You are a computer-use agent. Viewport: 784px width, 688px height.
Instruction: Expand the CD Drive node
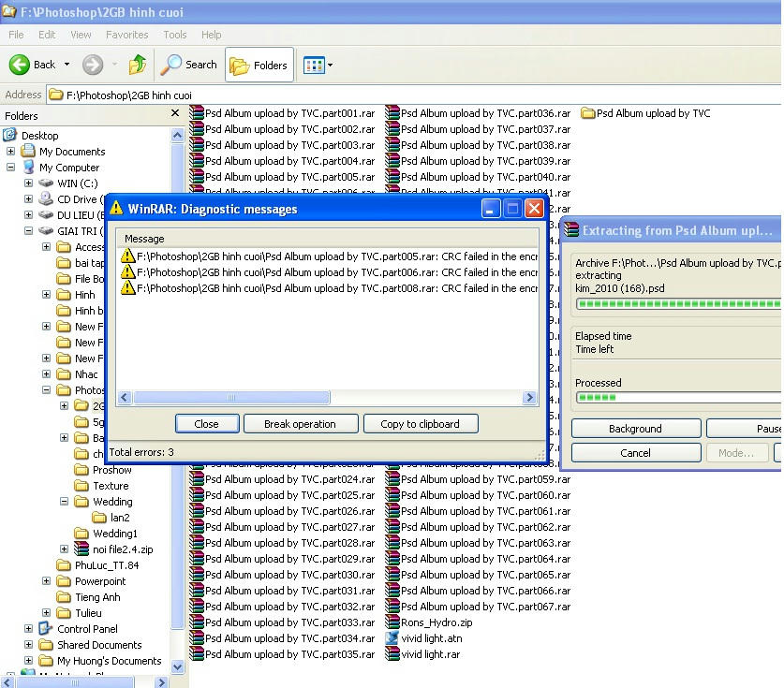point(28,198)
